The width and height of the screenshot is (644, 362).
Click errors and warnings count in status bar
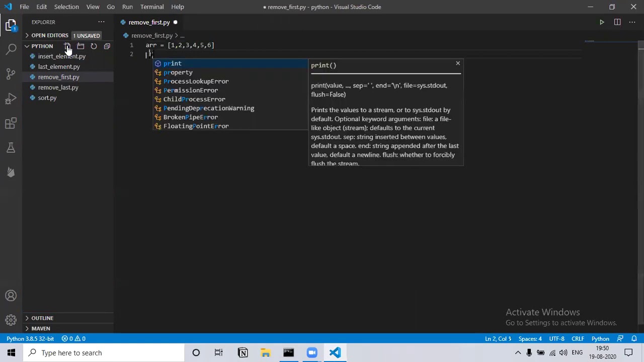coord(73,339)
